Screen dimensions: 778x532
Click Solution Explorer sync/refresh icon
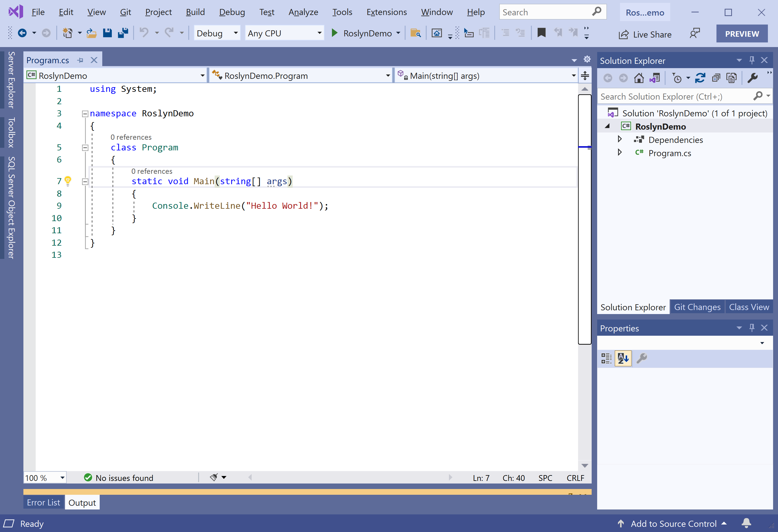(x=700, y=78)
